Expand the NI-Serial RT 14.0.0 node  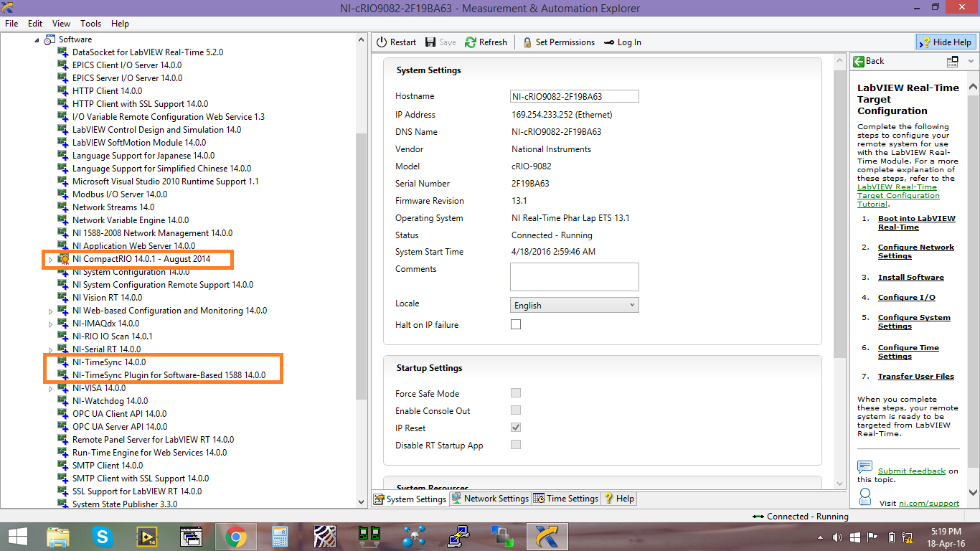coord(50,349)
